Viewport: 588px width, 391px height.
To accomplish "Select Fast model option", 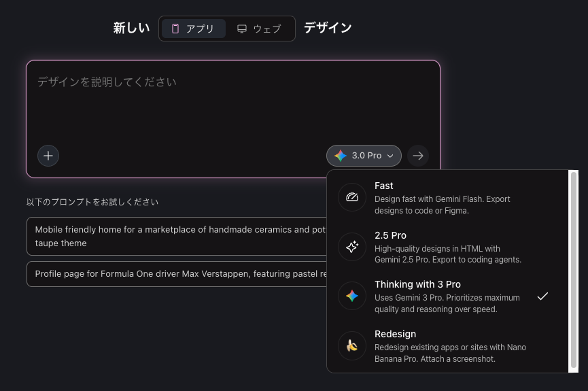I will coord(442,197).
